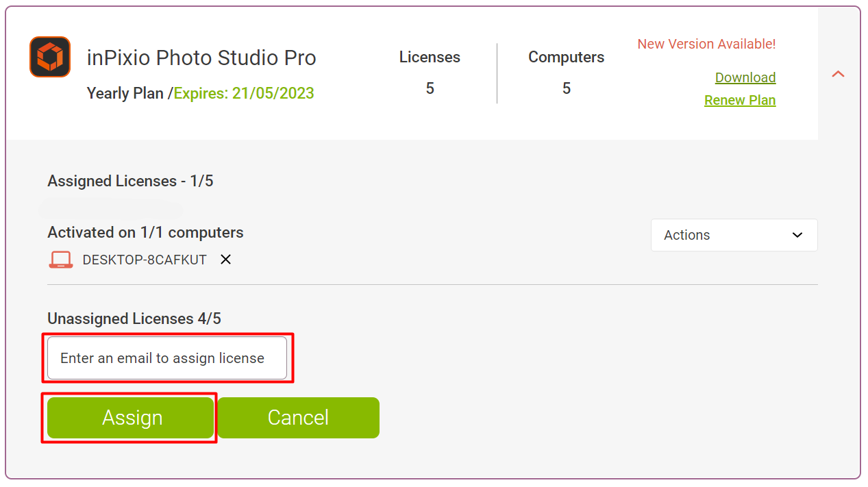Click the Unassigned Licenses 4/5 heading

(134, 319)
